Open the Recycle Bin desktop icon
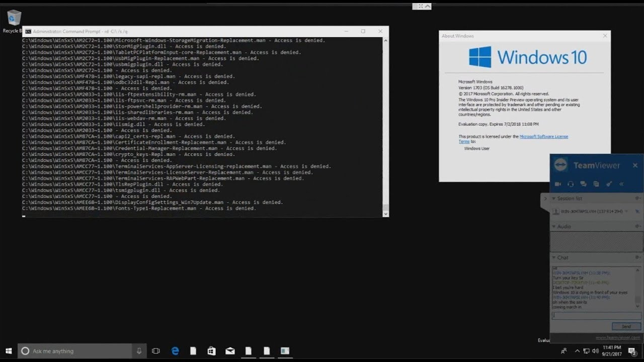The image size is (644, 362). click(x=13, y=21)
